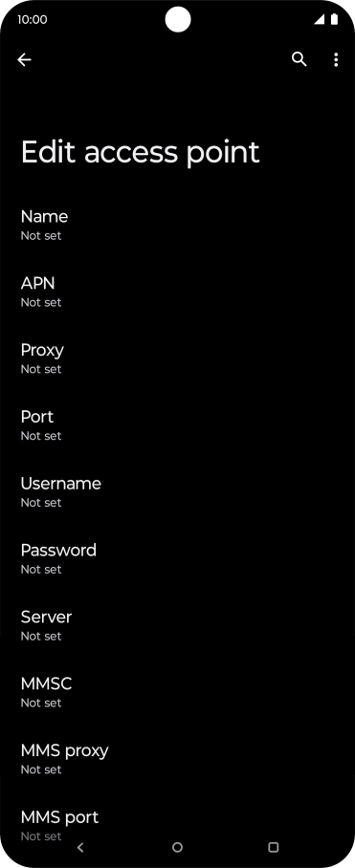355x868 pixels.
Task: Edit the Name field
Action: pos(177,225)
